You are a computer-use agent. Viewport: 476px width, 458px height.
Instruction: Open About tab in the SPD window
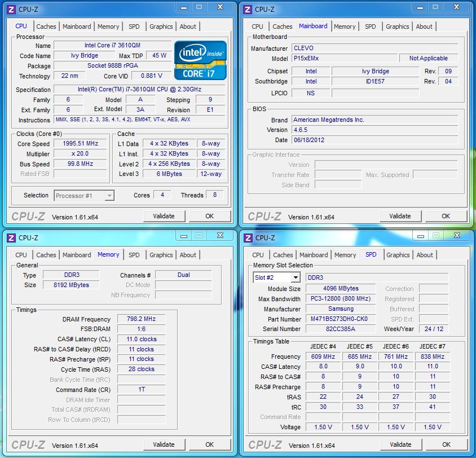pyautogui.click(x=425, y=255)
